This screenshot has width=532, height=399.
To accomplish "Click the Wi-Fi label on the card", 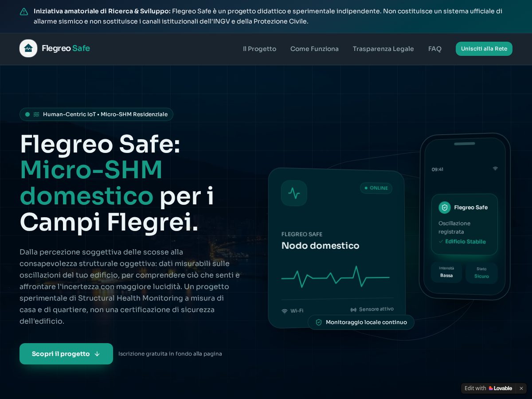I will coord(297,311).
